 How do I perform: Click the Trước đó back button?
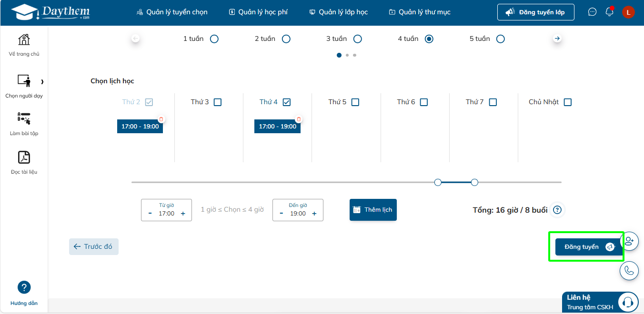click(94, 246)
